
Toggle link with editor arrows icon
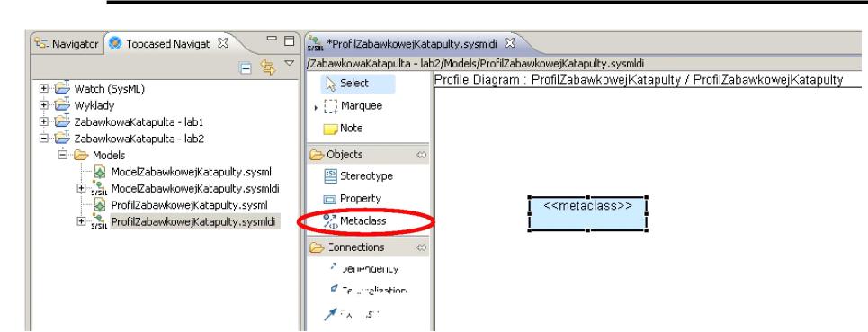point(268,68)
